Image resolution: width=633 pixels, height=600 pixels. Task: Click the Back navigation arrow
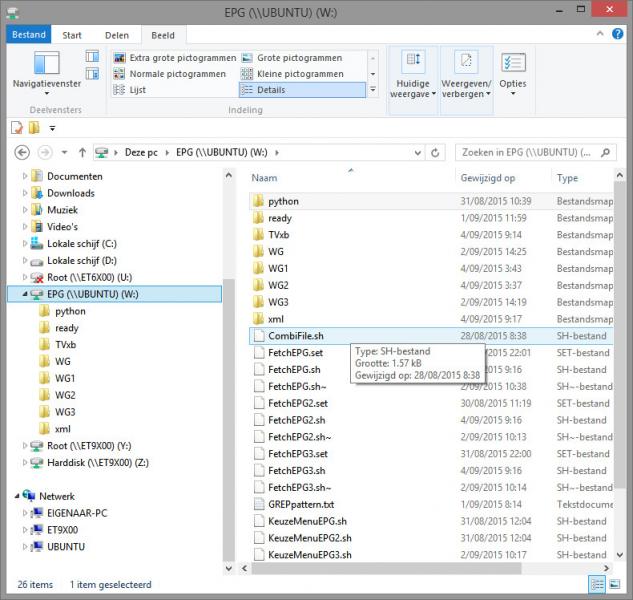pyautogui.click(x=23, y=153)
